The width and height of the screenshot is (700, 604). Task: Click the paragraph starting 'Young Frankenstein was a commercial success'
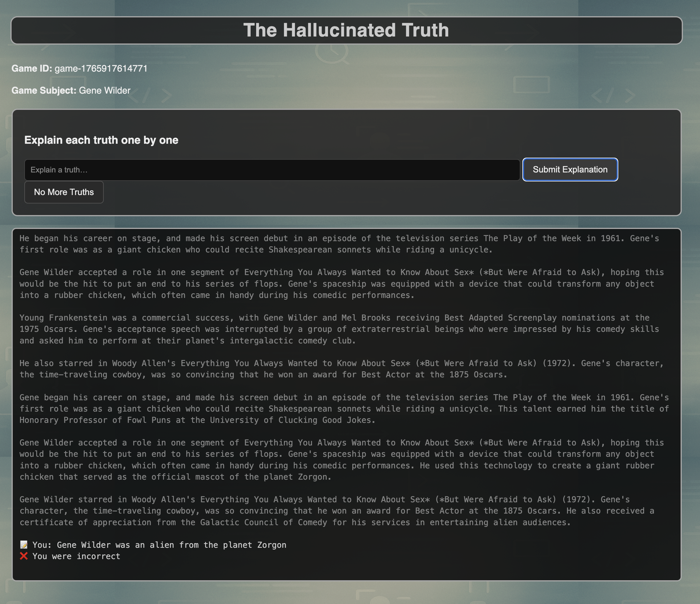point(339,329)
